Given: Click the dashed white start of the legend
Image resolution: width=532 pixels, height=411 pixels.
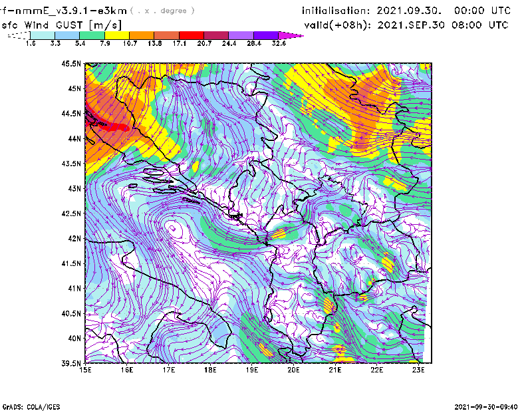Looking at the screenshot, I should tap(19, 35).
